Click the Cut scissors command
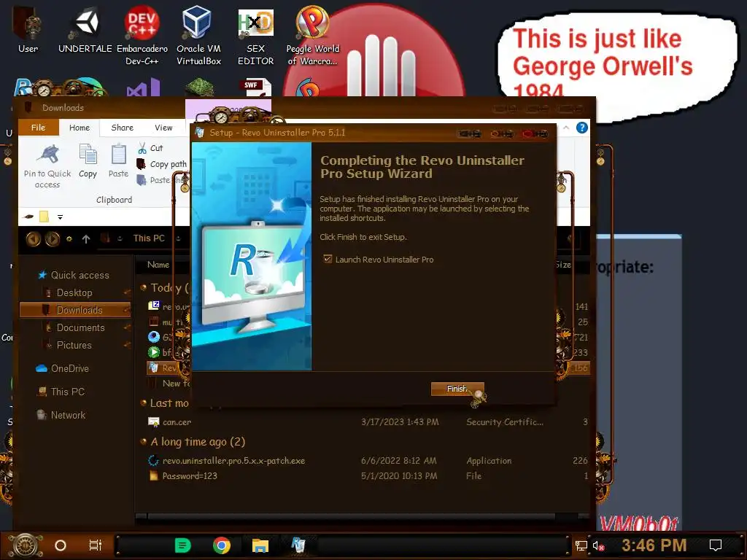This screenshot has height=560, width=747. [x=150, y=148]
